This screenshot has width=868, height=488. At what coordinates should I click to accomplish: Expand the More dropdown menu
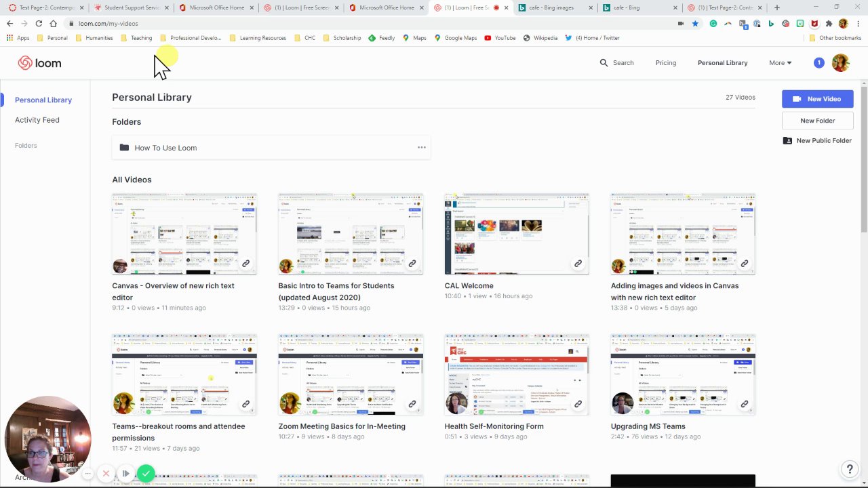pyautogui.click(x=780, y=63)
